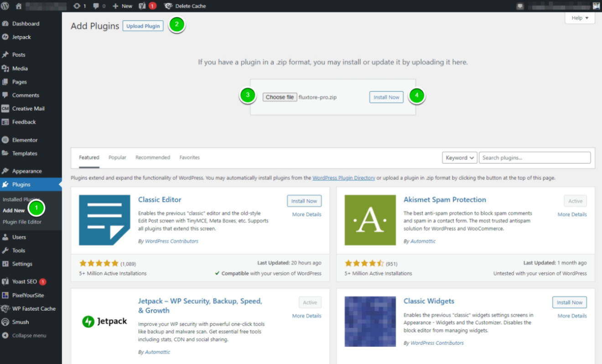Switch to the Popular plugins tab

click(x=117, y=157)
